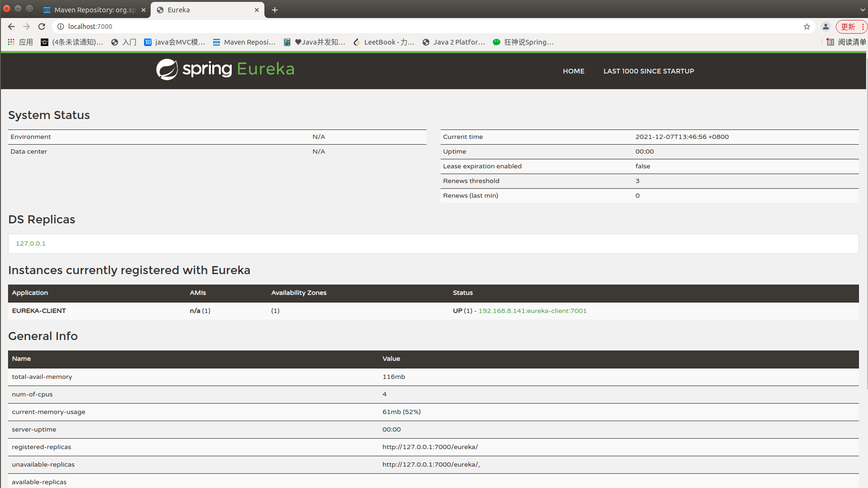The height and width of the screenshot is (488, 868).
Task: Select the EUREKA-CLIENT application name
Action: [39, 311]
